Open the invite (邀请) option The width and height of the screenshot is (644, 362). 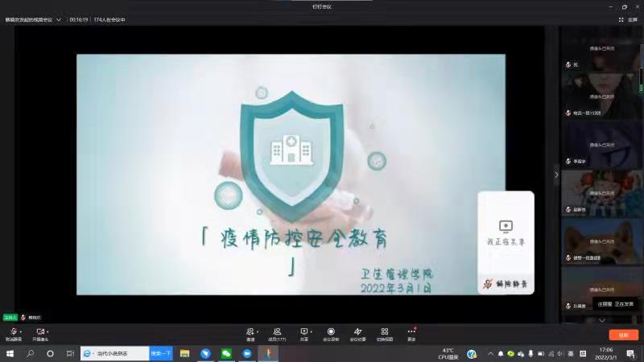click(250, 334)
